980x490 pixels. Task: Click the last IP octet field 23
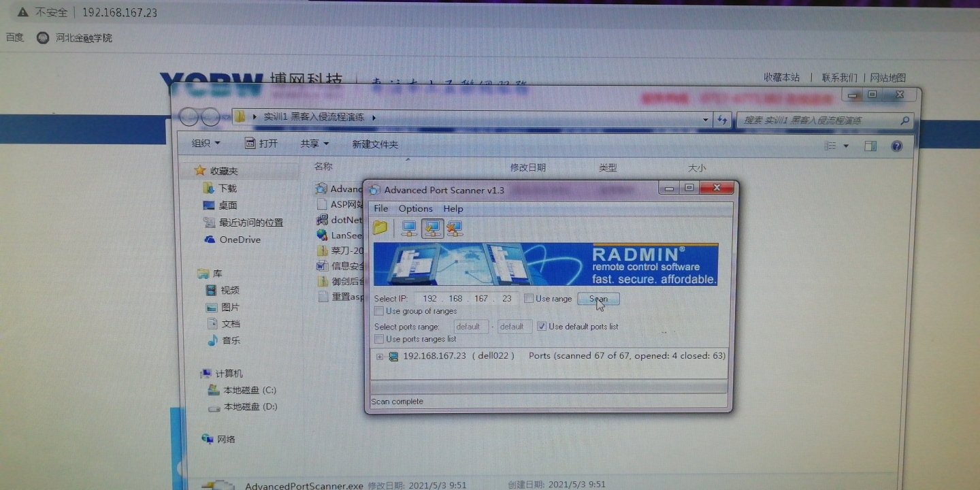[x=506, y=299]
